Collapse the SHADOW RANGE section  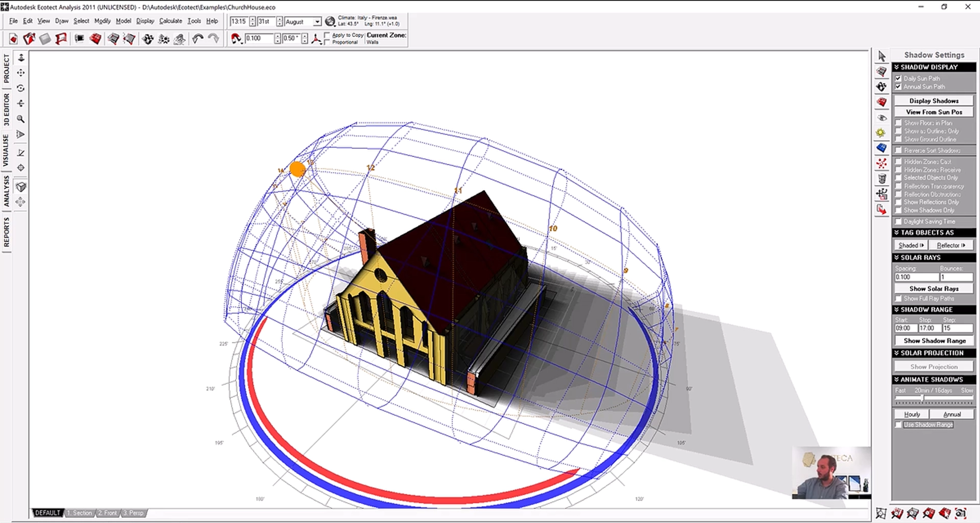click(x=934, y=310)
